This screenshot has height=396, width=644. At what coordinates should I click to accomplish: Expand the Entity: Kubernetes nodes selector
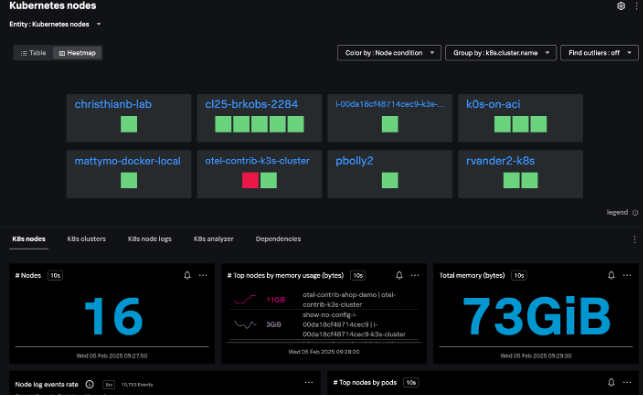[55, 24]
